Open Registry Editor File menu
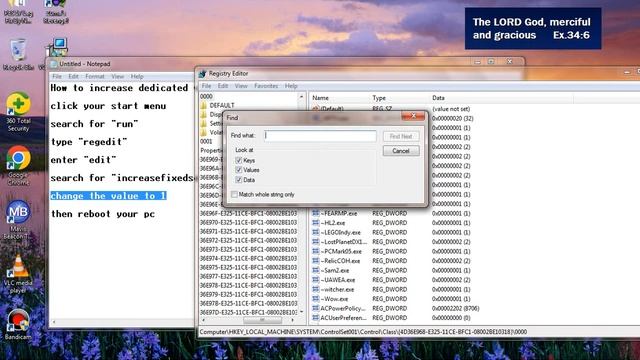The height and width of the screenshot is (360, 640). coord(207,86)
